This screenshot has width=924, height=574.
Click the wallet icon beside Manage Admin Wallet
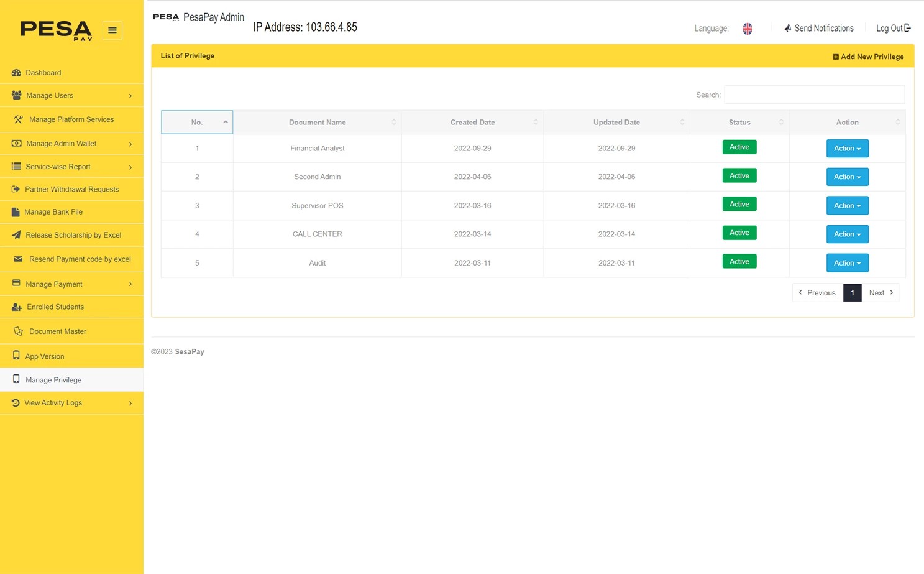pos(16,143)
